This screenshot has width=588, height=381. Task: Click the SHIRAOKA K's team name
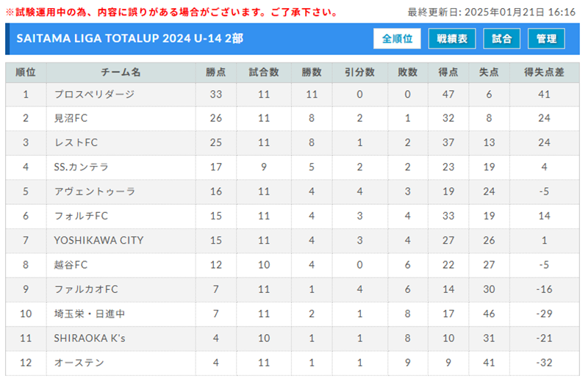90,338
